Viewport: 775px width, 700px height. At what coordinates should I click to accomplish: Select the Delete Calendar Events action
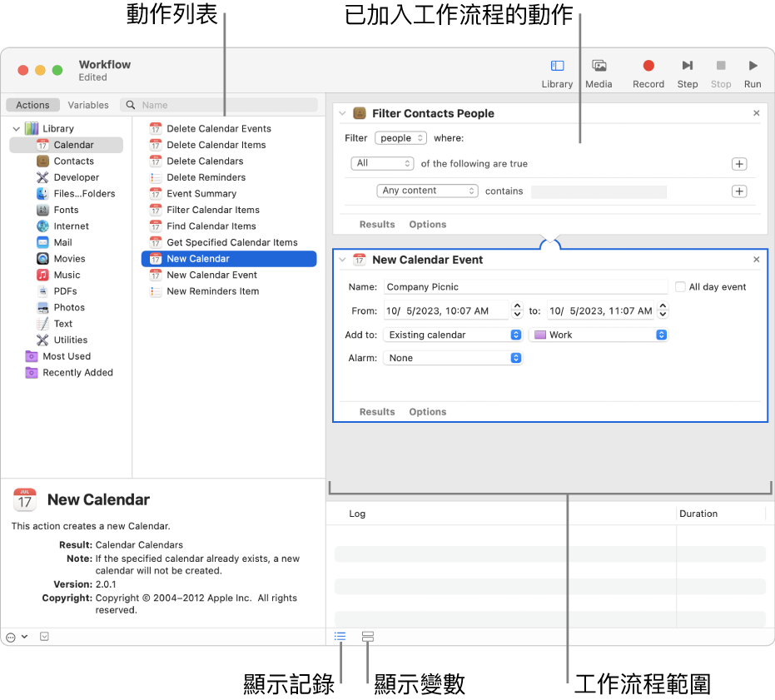211,129
